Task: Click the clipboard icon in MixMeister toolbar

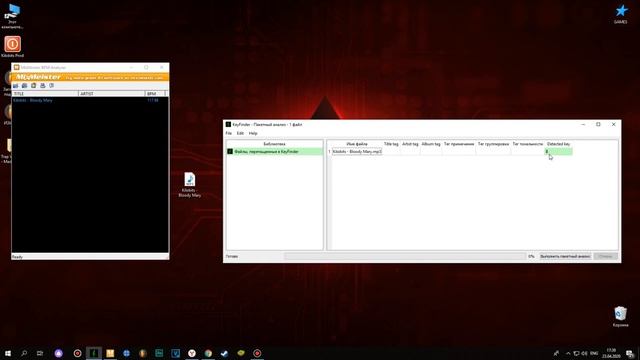Action: pyautogui.click(x=33, y=86)
